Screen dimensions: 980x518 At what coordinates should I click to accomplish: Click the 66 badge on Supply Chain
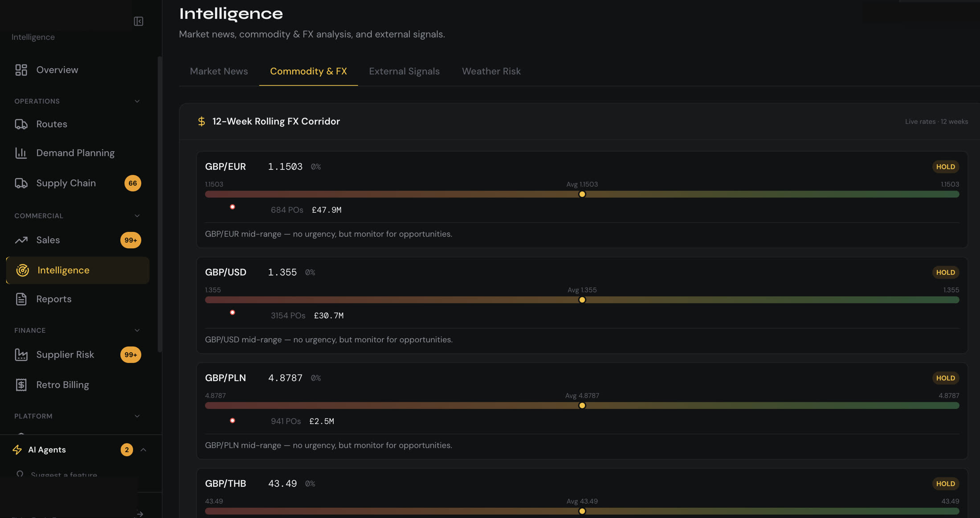[x=133, y=183]
